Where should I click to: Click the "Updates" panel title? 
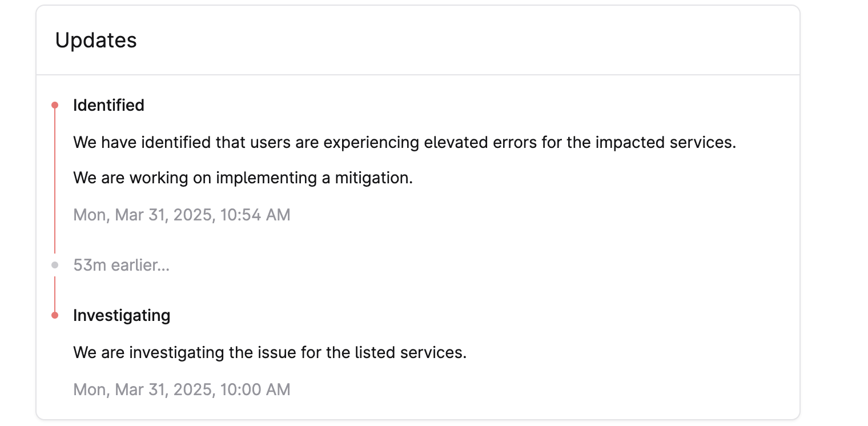click(96, 41)
